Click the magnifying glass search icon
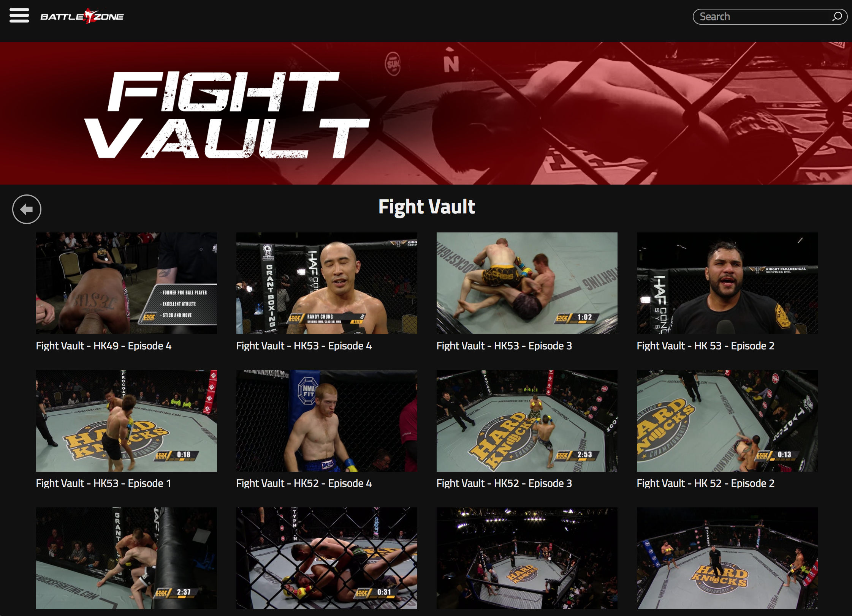The height and width of the screenshot is (616, 852). point(837,17)
